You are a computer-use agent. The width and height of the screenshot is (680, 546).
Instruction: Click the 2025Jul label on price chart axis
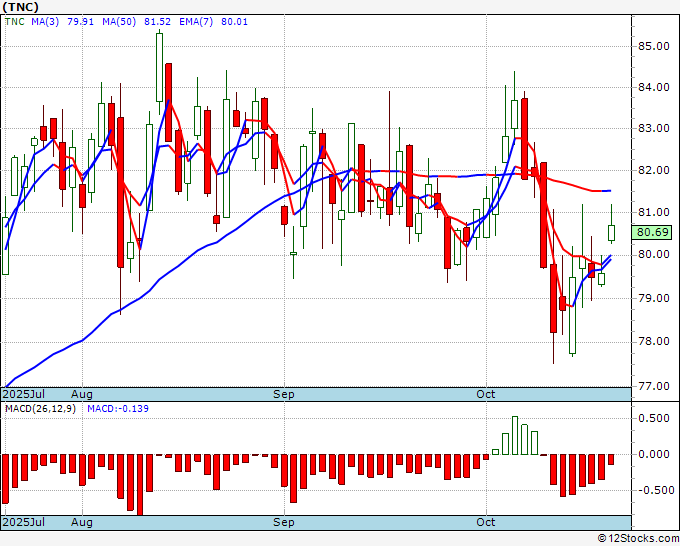coord(24,394)
